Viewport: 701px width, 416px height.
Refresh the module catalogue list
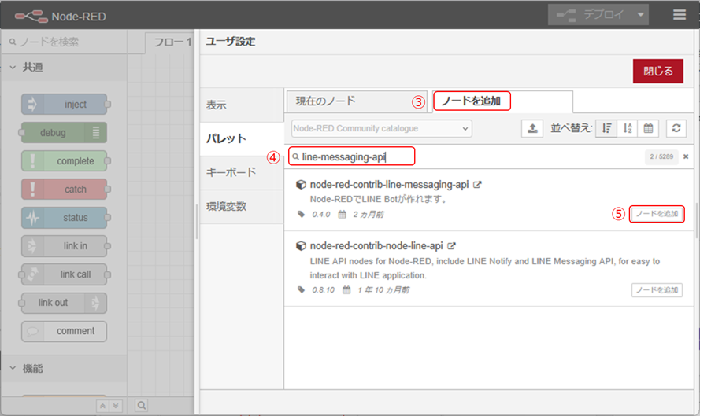[677, 129]
